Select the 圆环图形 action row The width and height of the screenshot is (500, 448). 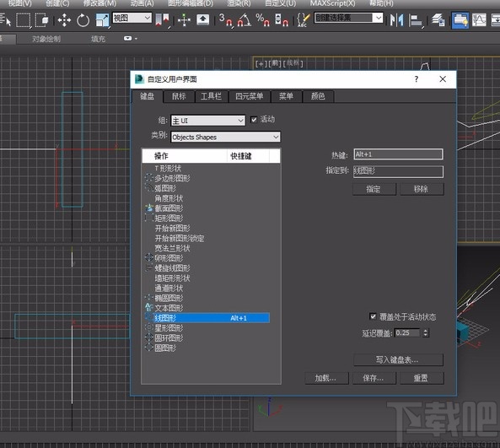[207, 338]
